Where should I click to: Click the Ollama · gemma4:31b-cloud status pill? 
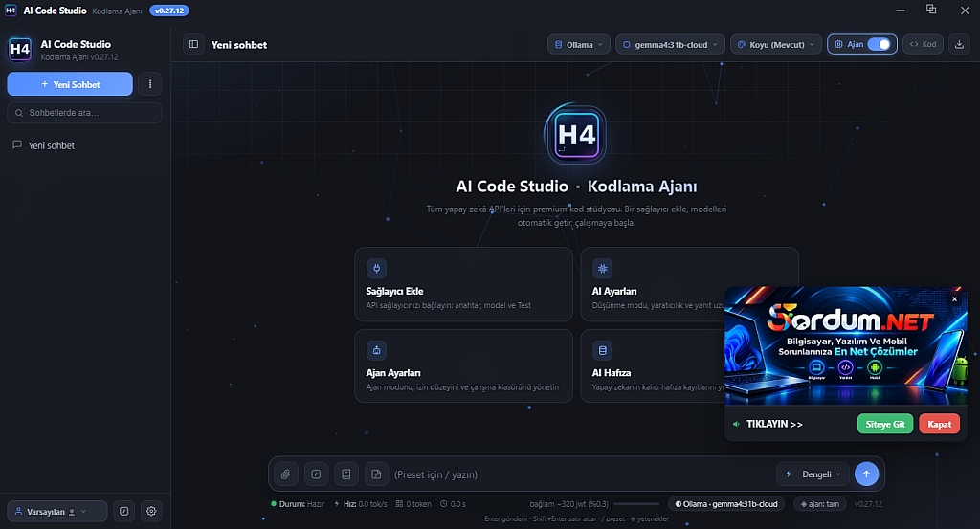coord(726,504)
